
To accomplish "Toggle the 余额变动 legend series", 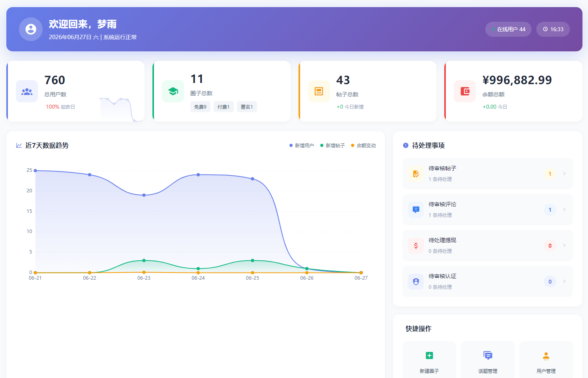I will point(363,146).
